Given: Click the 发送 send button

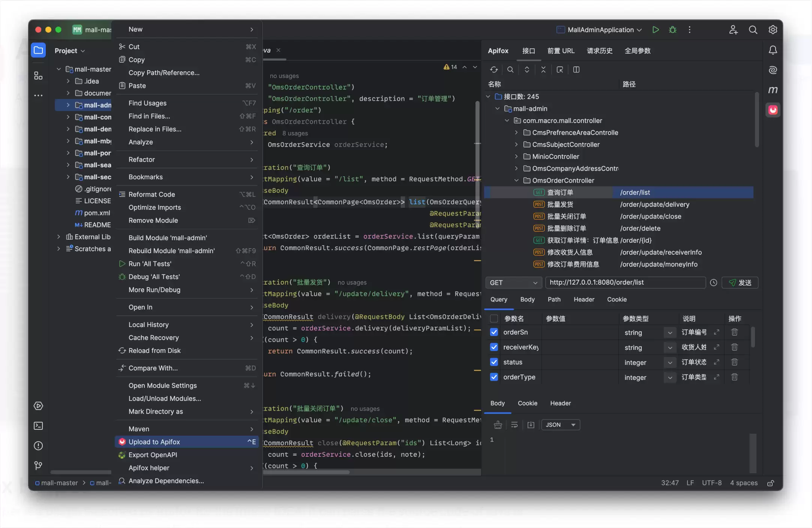Looking at the screenshot, I should pyautogui.click(x=740, y=283).
